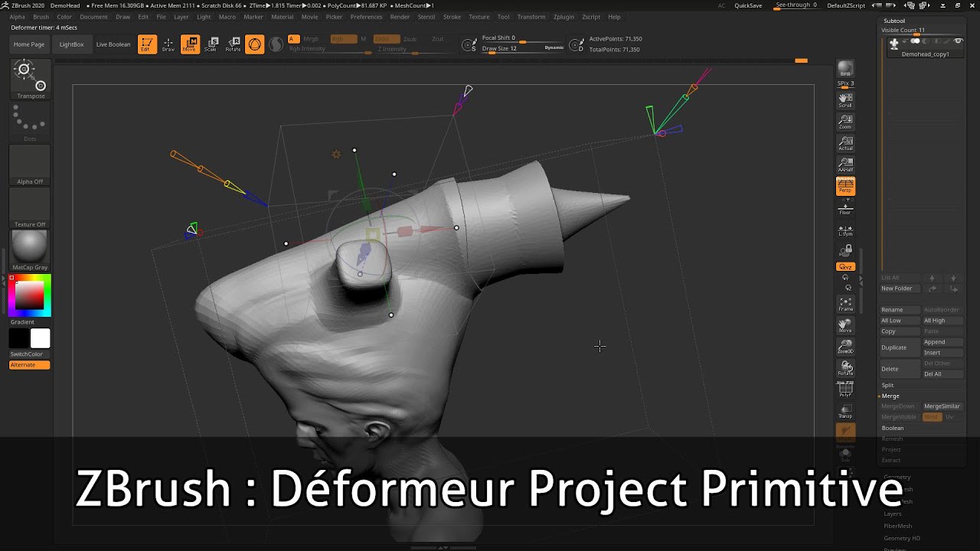The image size is (980, 551).
Task: Expand the Boolean section
Action: pyautogui.click(x=893, y=429)
